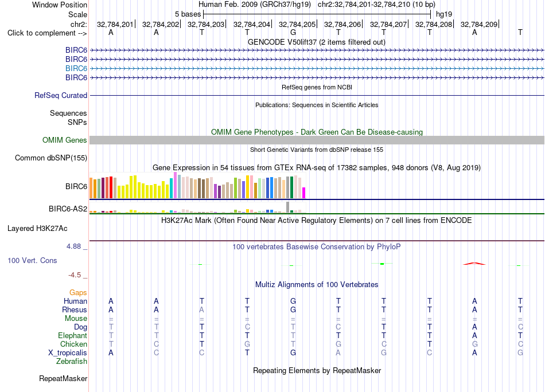Viewport: 545px width, 392px height.
Task: Click the RefSeq Curated track label
Action: (x=60, y=95)
